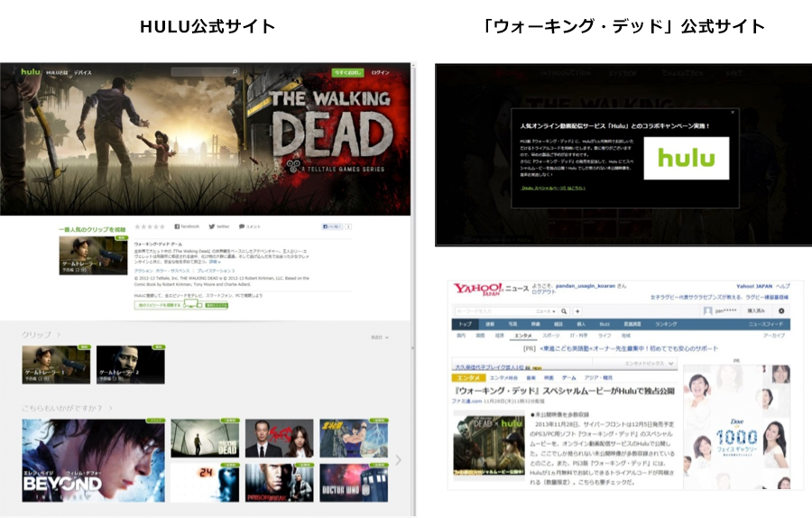Screen dimensions: 812x518
Task: Click the user avatar icon on Yahoo
Action: pos(707,310)
